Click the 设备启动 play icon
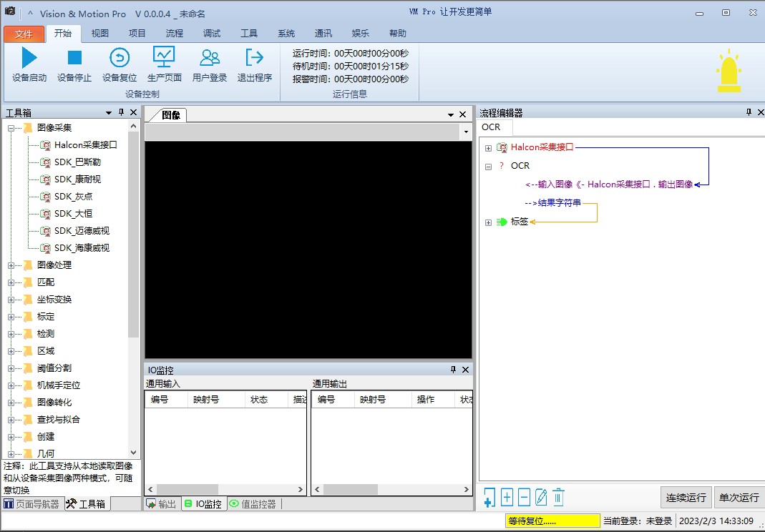The height and width of the screenshot is (532, 765). point(29,57)
